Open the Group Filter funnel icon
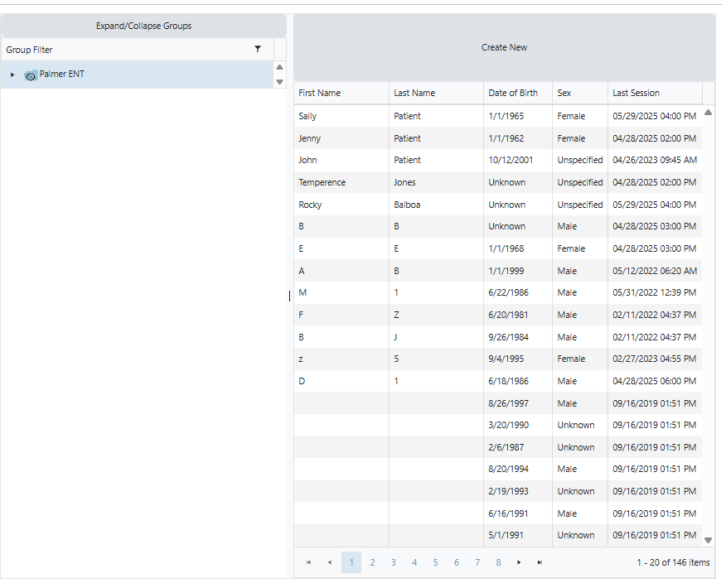The height and width of the screenshot is (588, 726). point(258,50)
